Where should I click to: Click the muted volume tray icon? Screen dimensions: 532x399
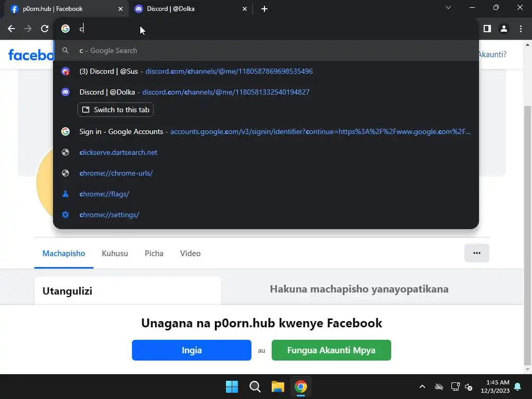pos(469,387)
